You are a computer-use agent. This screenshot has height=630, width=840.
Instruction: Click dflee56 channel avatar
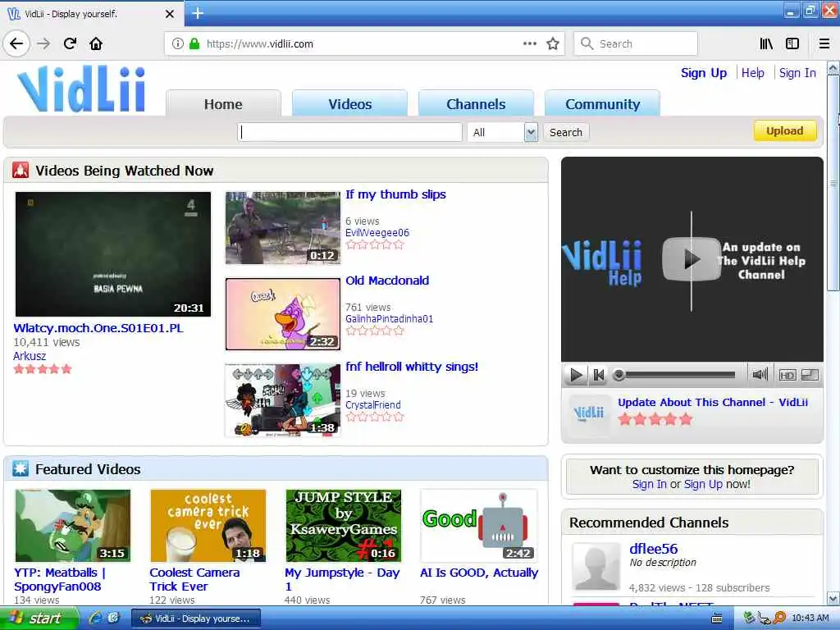click(x=596, y=566)
